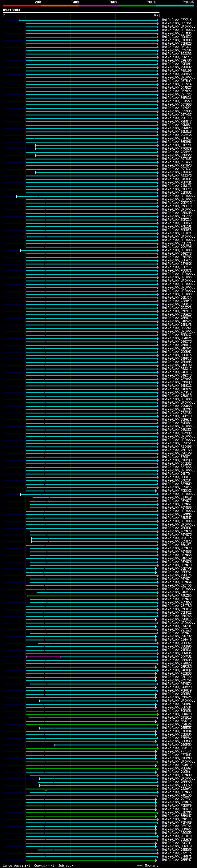
Task: Select the UniRef100_Q08069 label
Action: click(x=176, y=74)
